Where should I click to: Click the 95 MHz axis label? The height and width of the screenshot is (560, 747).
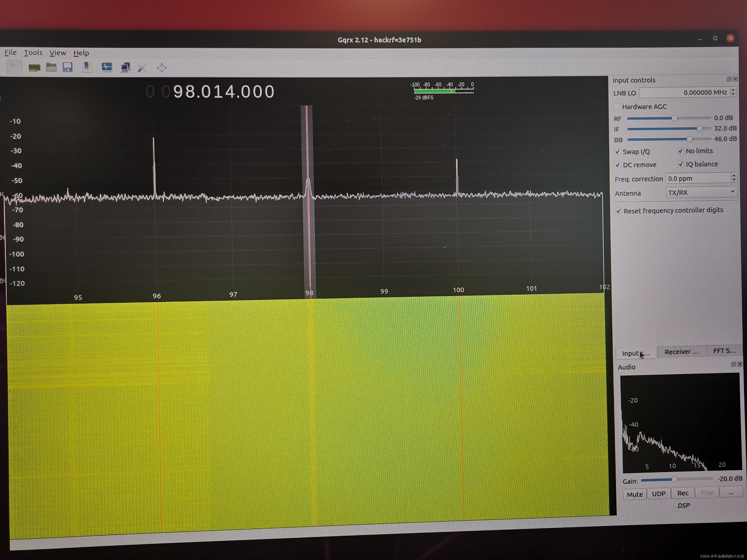click(78, 297)
